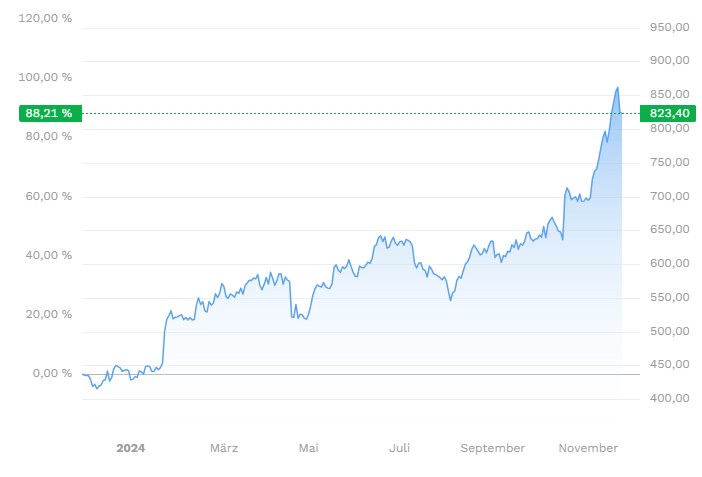The height and width of the screenshot is (477, 702).
Task: Click the chart peak near 850 in November
Action: (x=618, y=88)
